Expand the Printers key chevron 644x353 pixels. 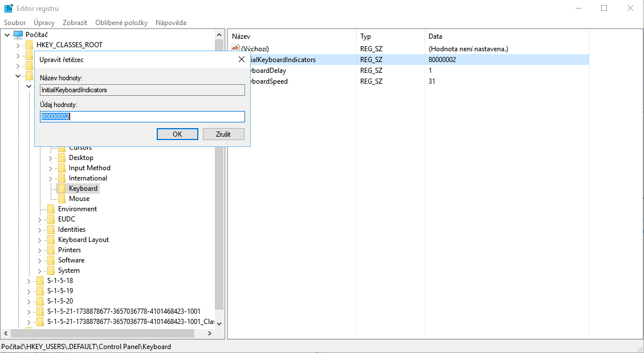pyautogui.click(x=40, y=251)
